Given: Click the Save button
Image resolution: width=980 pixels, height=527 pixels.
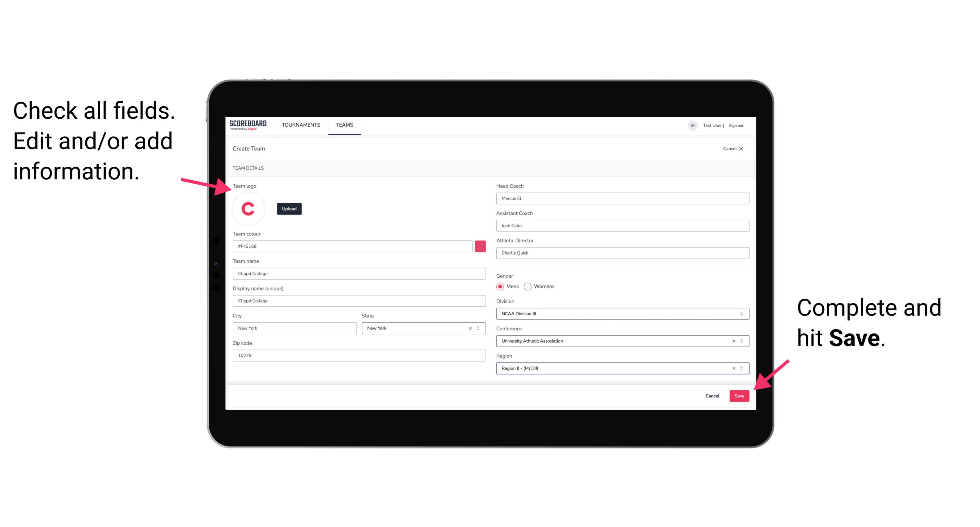Looking at the screenshot, I should coord(740,394).
